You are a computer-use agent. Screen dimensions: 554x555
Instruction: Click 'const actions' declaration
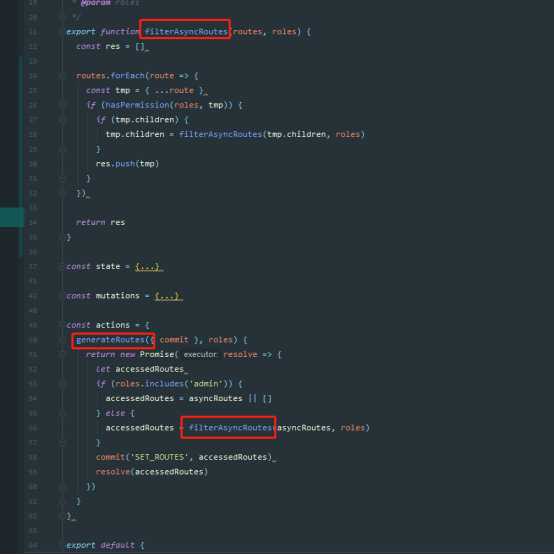click(98, 325)
